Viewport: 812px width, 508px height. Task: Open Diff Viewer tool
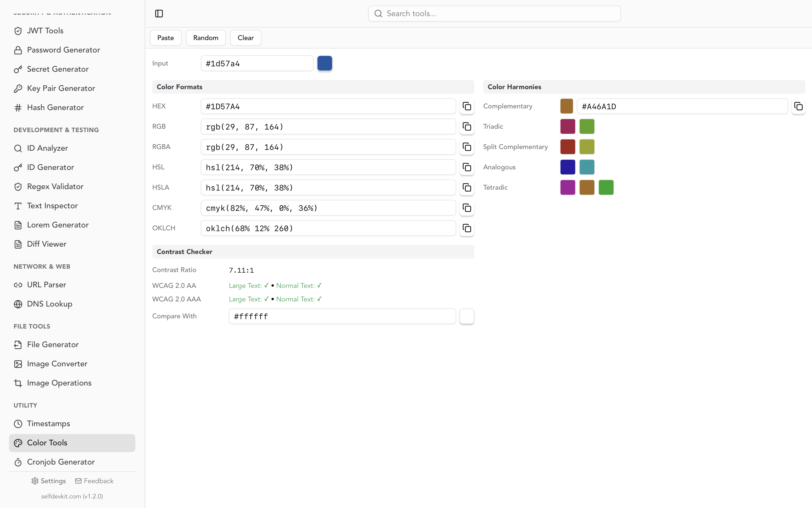pyautogui.click(x=72, y=244)
